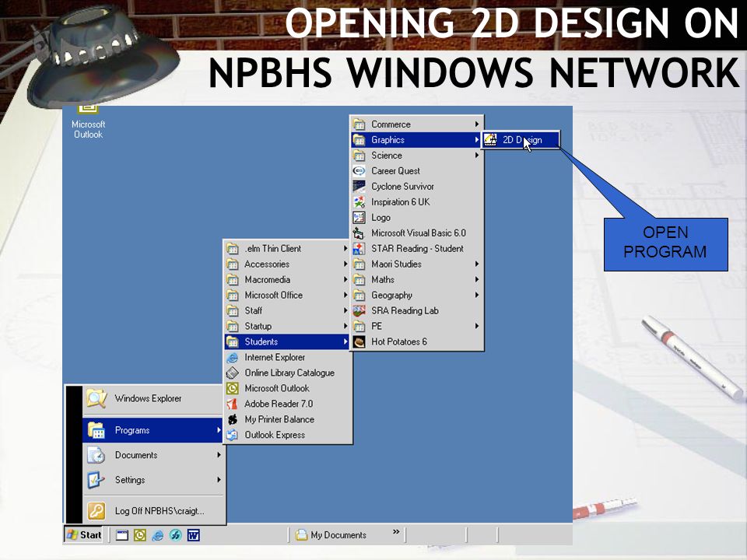Click the Microsoft Outlook menu icon
This screenshot has height=560, width=747.
(x=232, y=389)
